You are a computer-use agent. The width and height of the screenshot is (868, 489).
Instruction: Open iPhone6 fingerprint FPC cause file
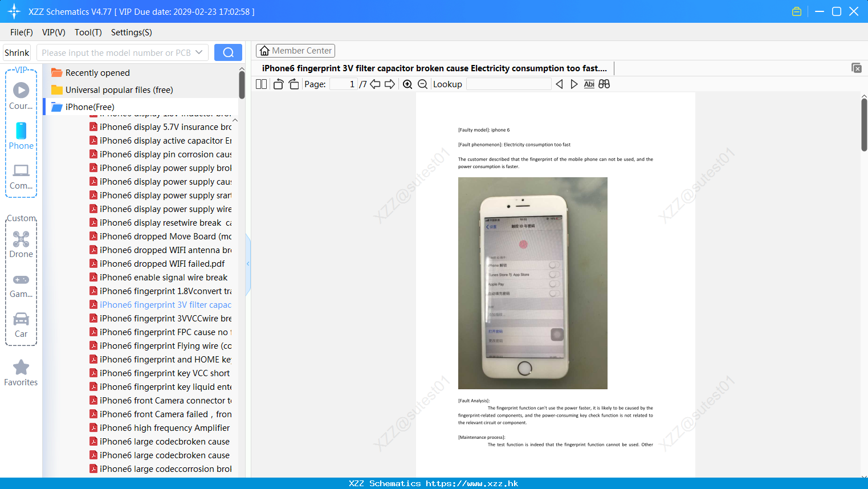click(x=161, y=332)
